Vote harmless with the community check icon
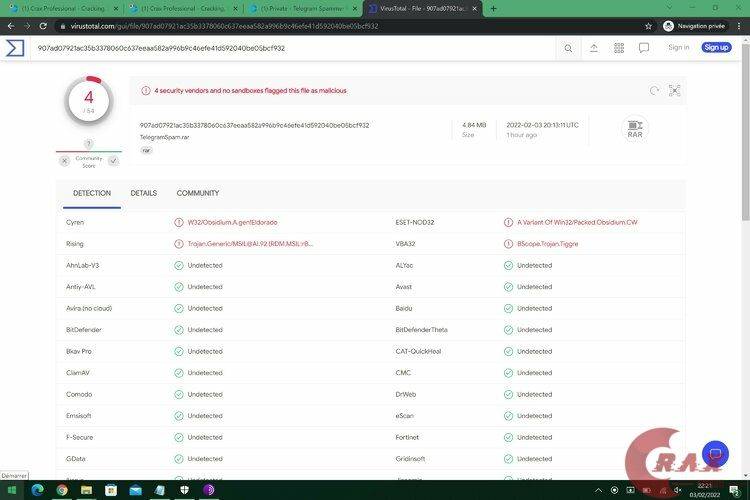Viewport: 750px width, 500px height. (113, 161)
